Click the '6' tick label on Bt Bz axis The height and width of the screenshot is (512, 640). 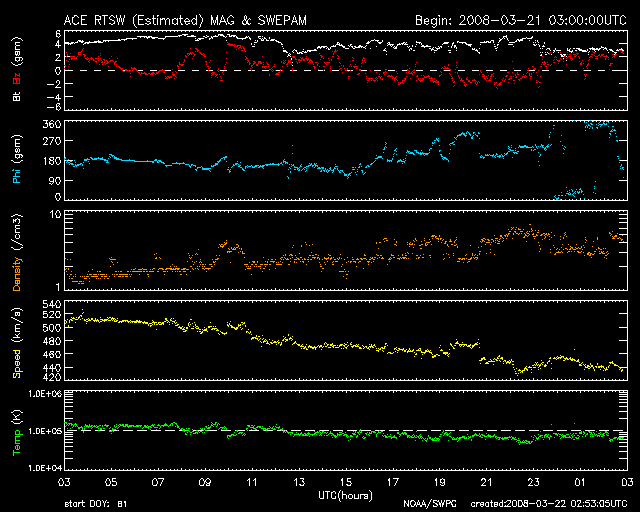tap(58, 34)
